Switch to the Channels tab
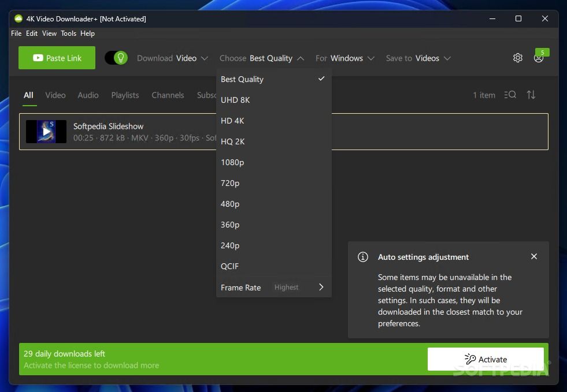 tap(168, 95)
